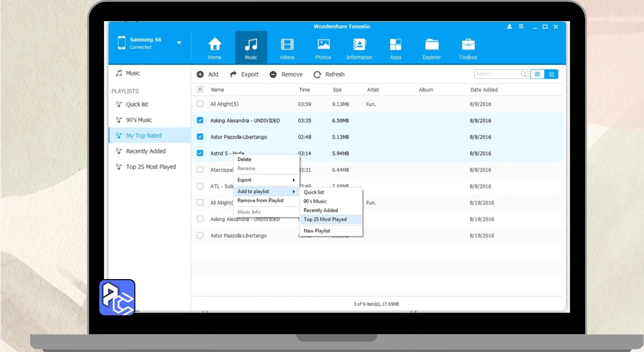Uncheck Astor Piazzolla-Libertango checked song
This screenshot has width=644, height=352.
(200, 137)
